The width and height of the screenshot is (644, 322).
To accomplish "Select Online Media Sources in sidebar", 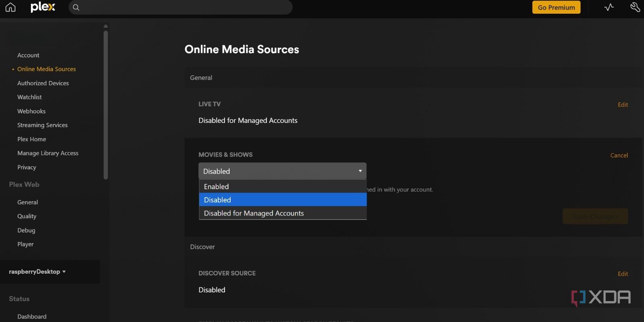I will click(46, 69).
